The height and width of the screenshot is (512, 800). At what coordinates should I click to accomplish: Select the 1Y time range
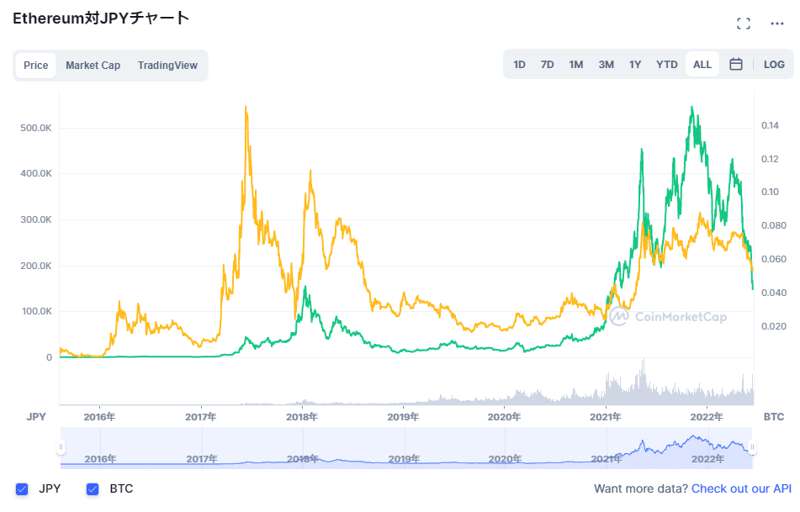(x=635, y=65)
